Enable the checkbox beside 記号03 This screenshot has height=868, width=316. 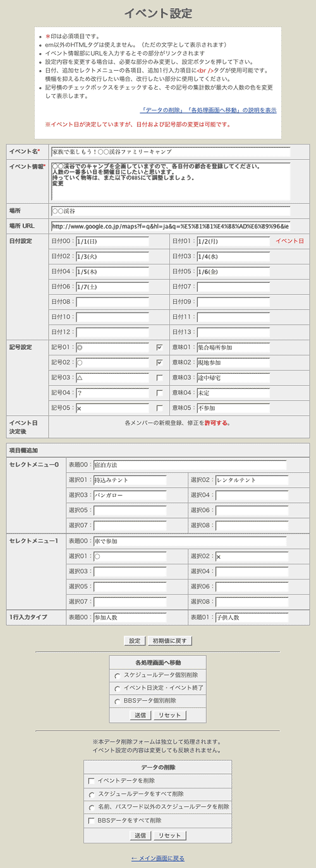(x=159, y=378)
